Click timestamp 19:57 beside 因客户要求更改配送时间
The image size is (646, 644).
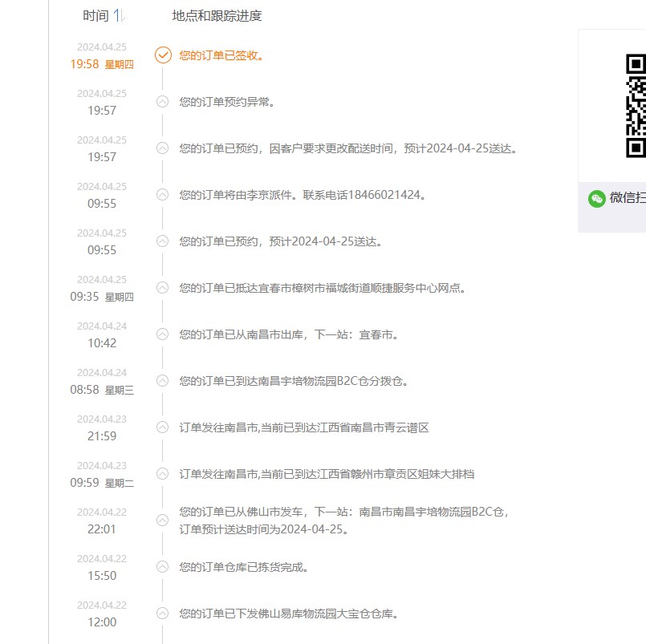click(x=102, y=157)
